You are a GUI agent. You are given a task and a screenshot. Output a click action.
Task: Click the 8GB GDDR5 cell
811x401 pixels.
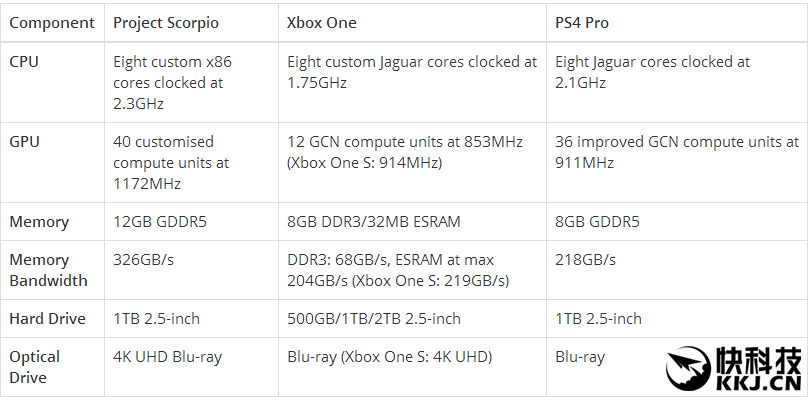click(597, 222)
